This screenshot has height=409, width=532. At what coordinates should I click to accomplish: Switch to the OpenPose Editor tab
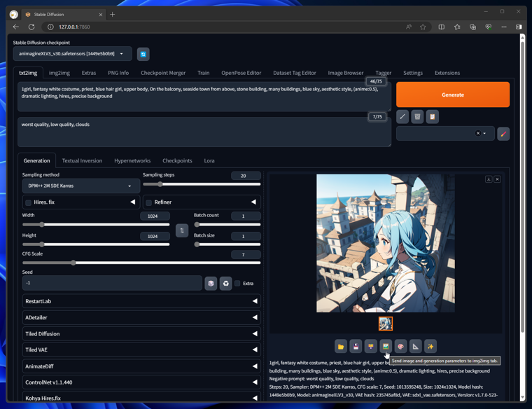pos(241,73)
